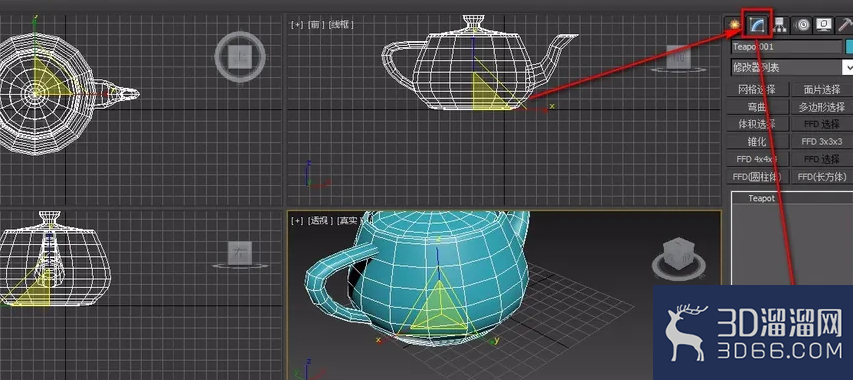Open the Hierarchy command panel tab
Screen dimensions: 853x380
(780, 24)
